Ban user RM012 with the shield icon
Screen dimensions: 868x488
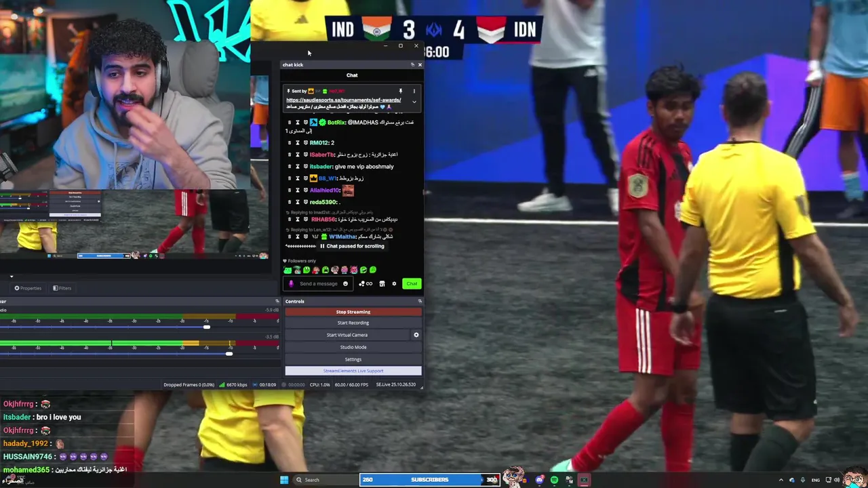tap(305, 143)
